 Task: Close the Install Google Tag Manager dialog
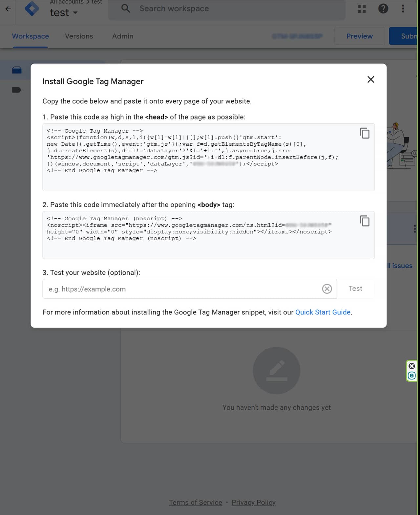pos(371,79)
